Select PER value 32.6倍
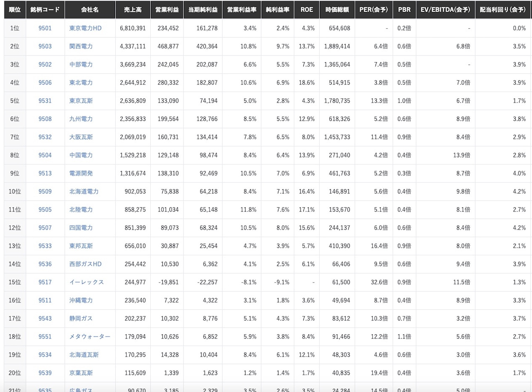532x392 pixels. [x=379, y=282]
